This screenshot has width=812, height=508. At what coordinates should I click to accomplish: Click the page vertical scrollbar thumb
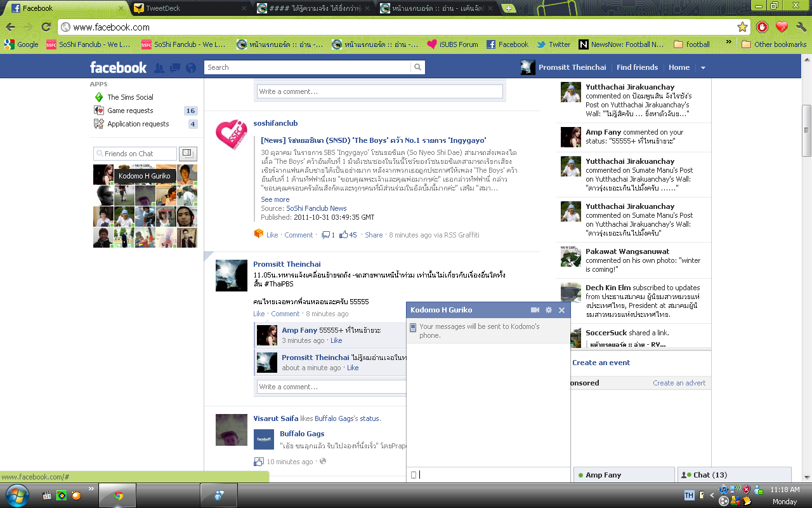(x=806, y=131)
